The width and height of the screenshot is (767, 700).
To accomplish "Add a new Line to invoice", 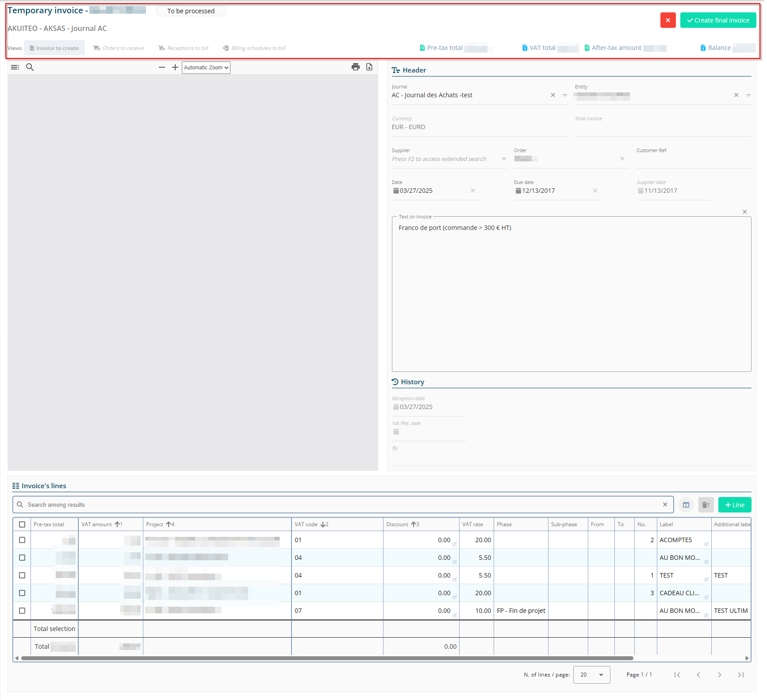I will (x=734, y=505).
